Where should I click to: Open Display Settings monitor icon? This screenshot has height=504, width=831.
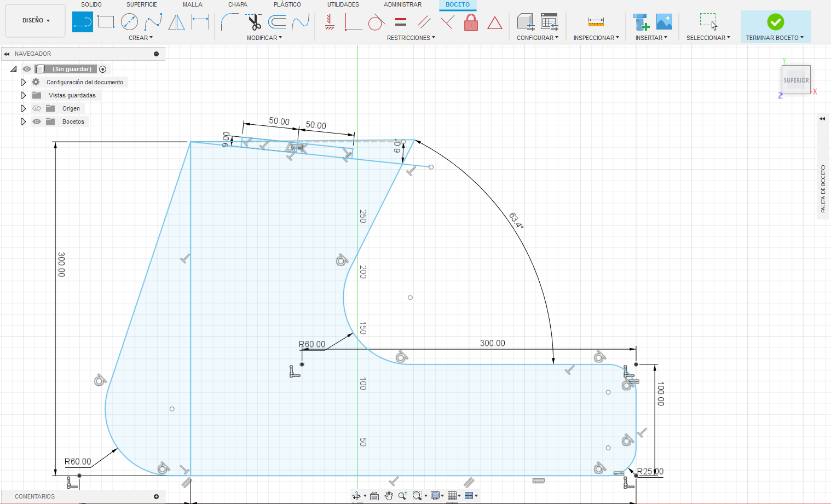point(435,496)
